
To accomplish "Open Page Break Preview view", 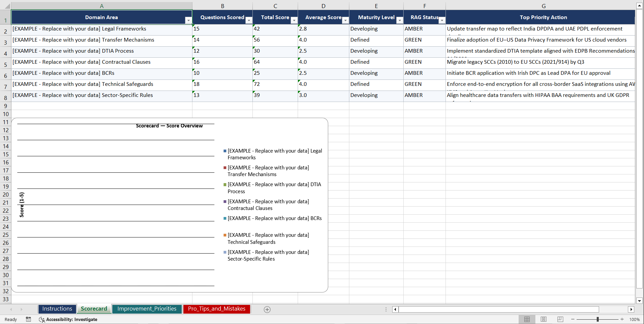I will click(x=560, y=319).
